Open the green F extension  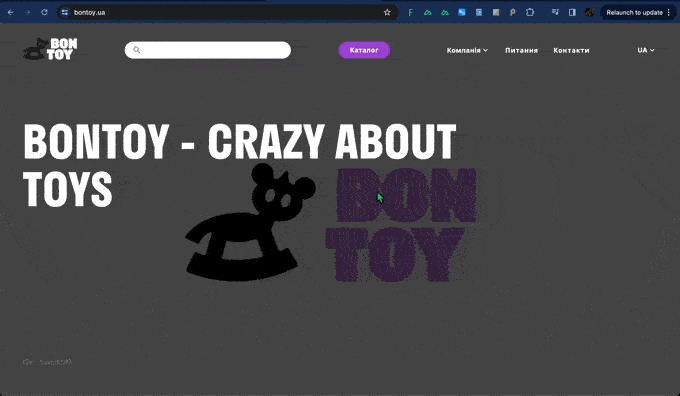click(x=410, y=13)
